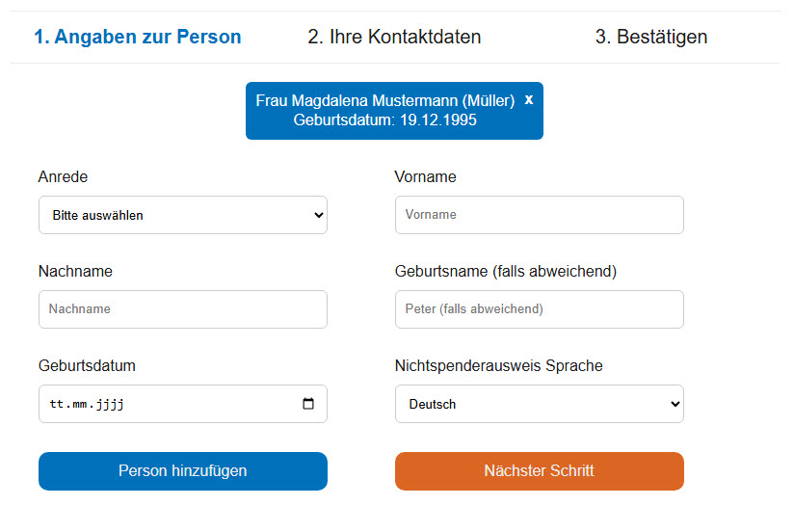Image resolution: width=794 pixels, height=532 pixels.
Task: Open the Anrede dropdown
Action: point(183,215)
